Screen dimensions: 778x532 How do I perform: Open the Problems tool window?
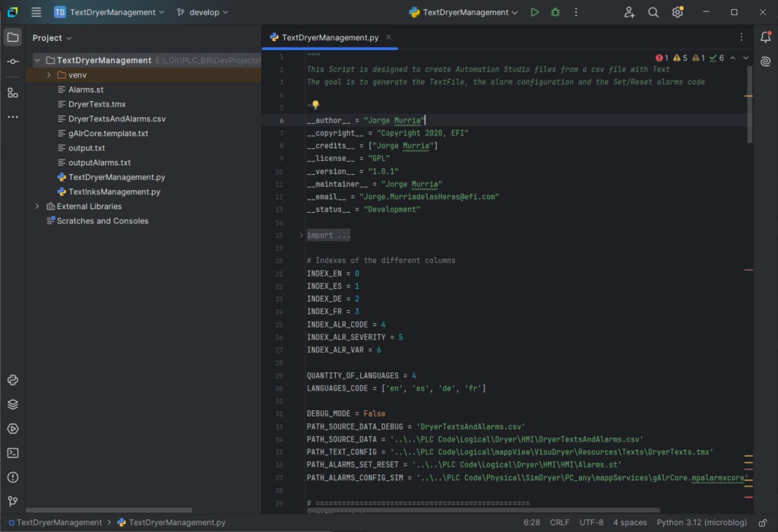tap(13, 477)
